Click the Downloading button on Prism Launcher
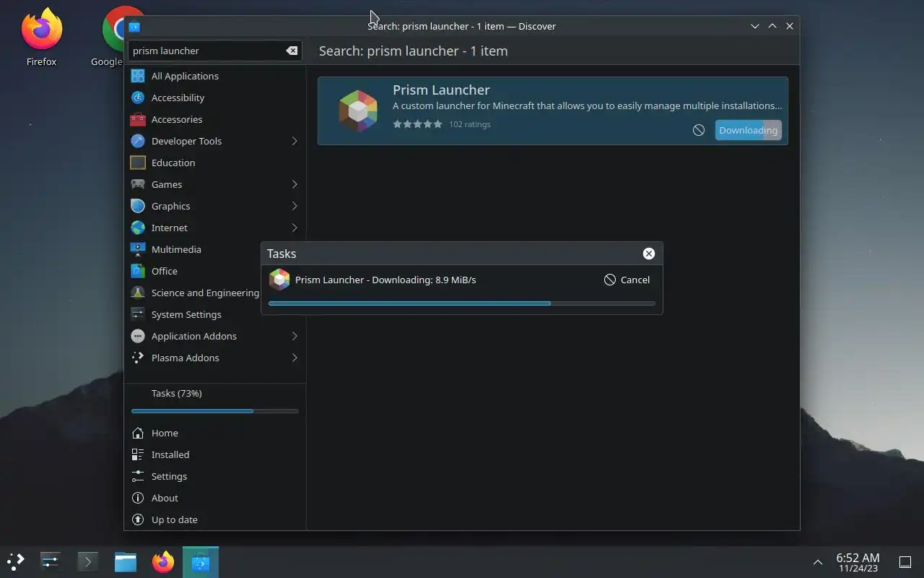 [x=748, y=130]
